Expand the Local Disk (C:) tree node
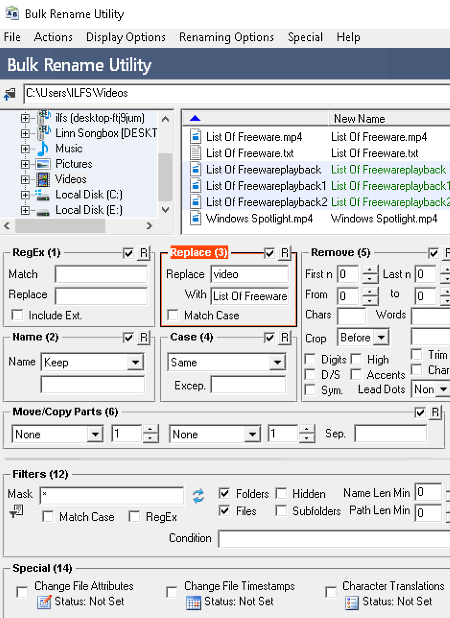This screenshot has height=618, width=450. [x=25, y=195]
